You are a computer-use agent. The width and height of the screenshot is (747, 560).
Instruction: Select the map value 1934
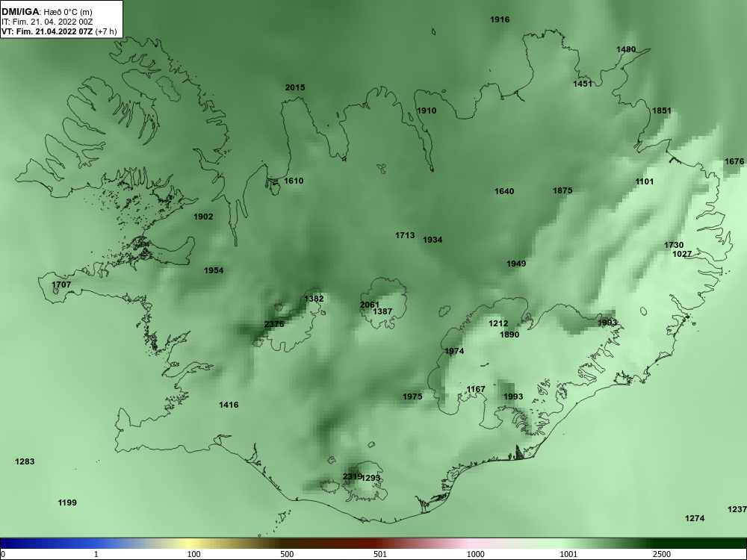pyautogui.click(x=433, y=240)
